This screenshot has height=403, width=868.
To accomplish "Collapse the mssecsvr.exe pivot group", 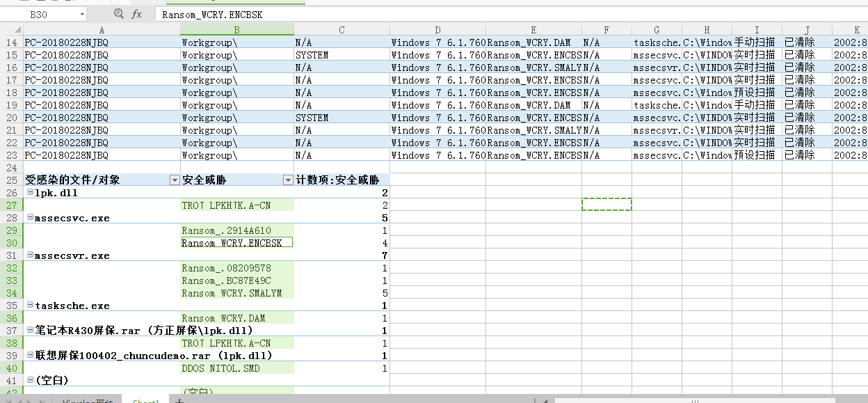I will (x=30, y=255).
